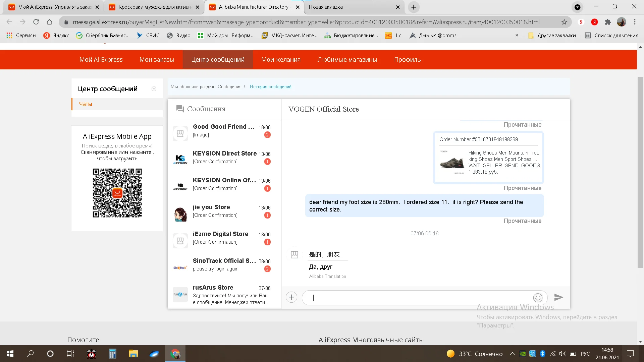Click the plus attachment icon in chat
The height and width of the screenshot is (362, 644).
[291, 297]
